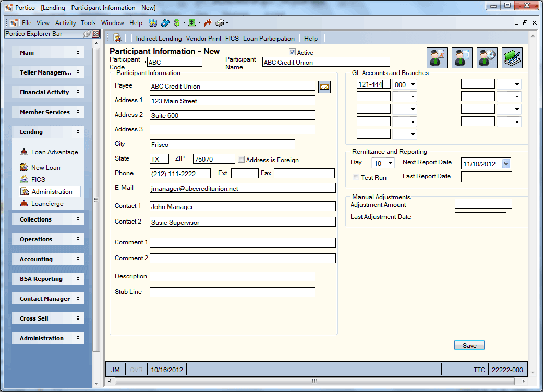Open the Next Report Date calendar dropdown

click(x=506, y=164)
